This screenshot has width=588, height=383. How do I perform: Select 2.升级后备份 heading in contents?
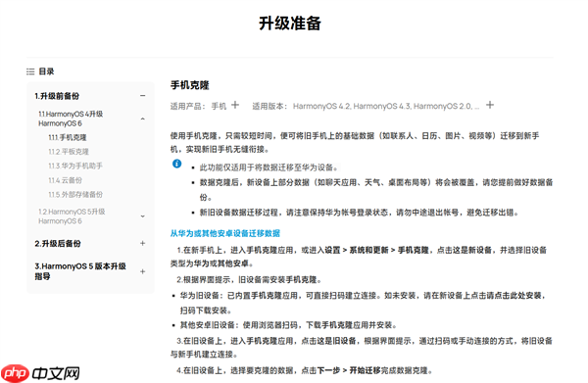(x=58, y=244)
